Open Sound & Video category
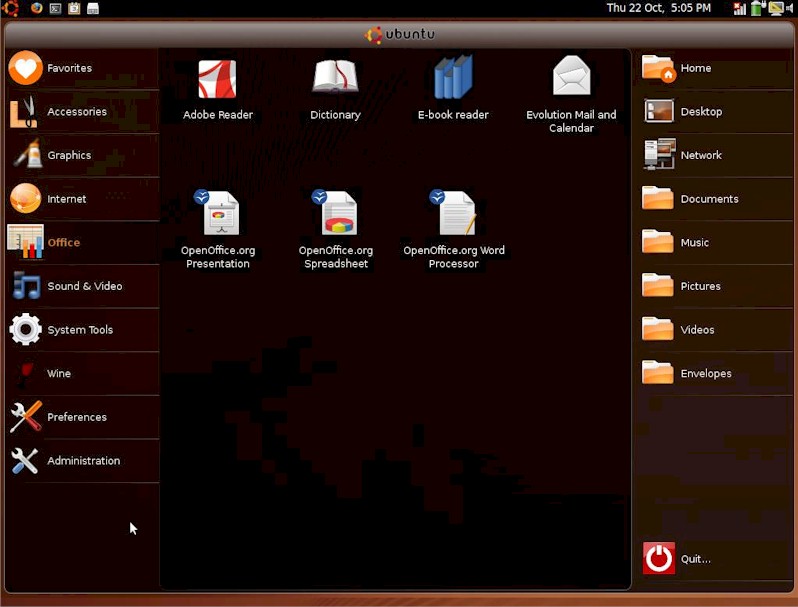This screenshot has height=607, width=798. (83, 286)
